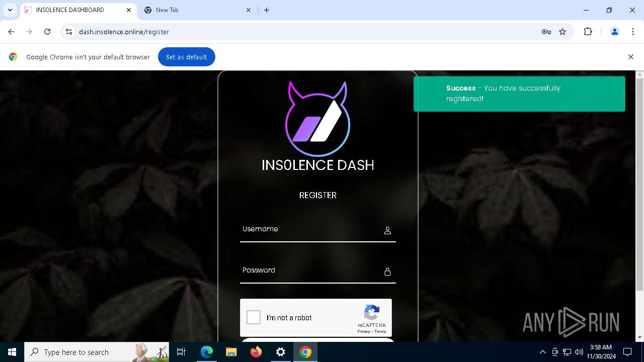Restore down the Chrome window
644x362 pixels.
(x=609, y=10)
